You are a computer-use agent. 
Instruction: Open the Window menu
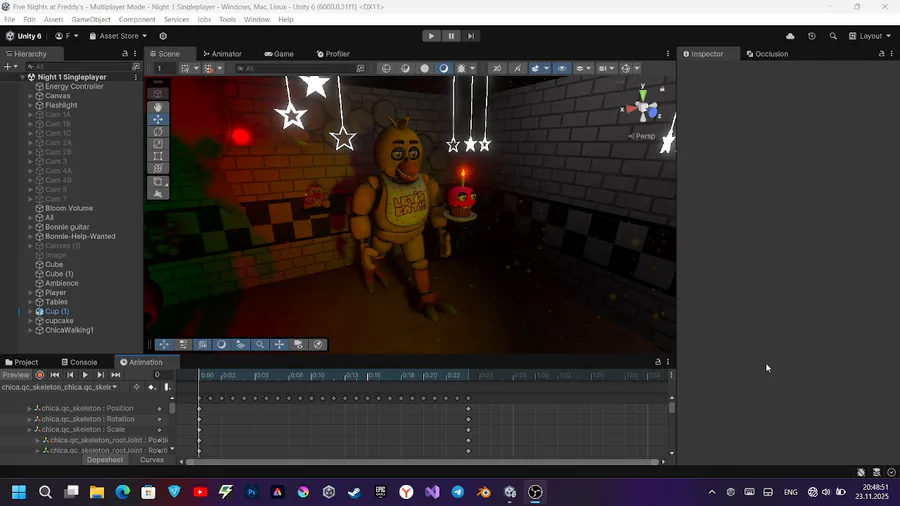pos(257,20)
